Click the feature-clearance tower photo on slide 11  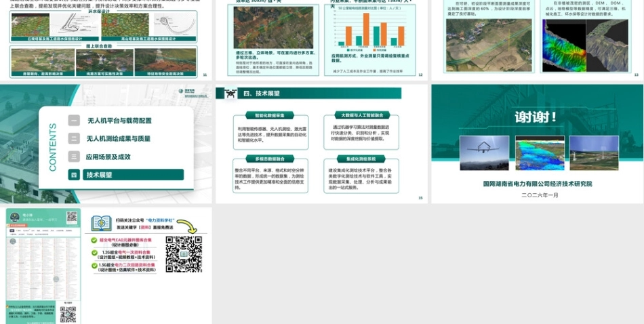pyautogui.click(x=165, y=60)
